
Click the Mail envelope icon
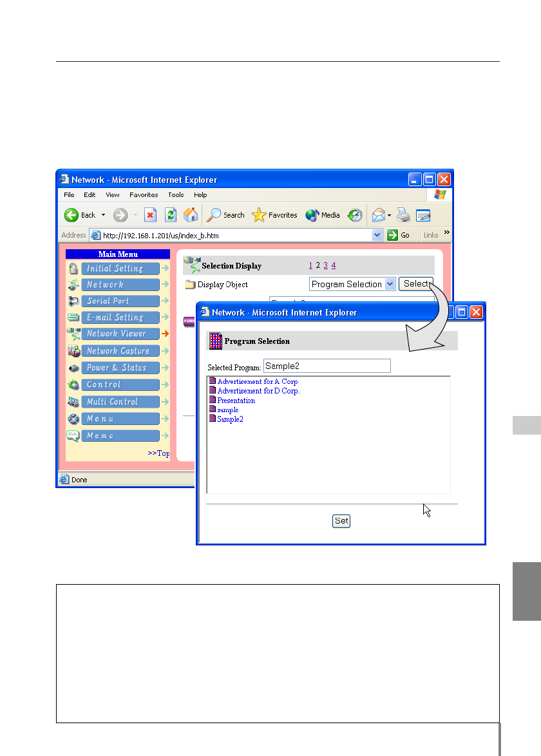pos(379,215)
